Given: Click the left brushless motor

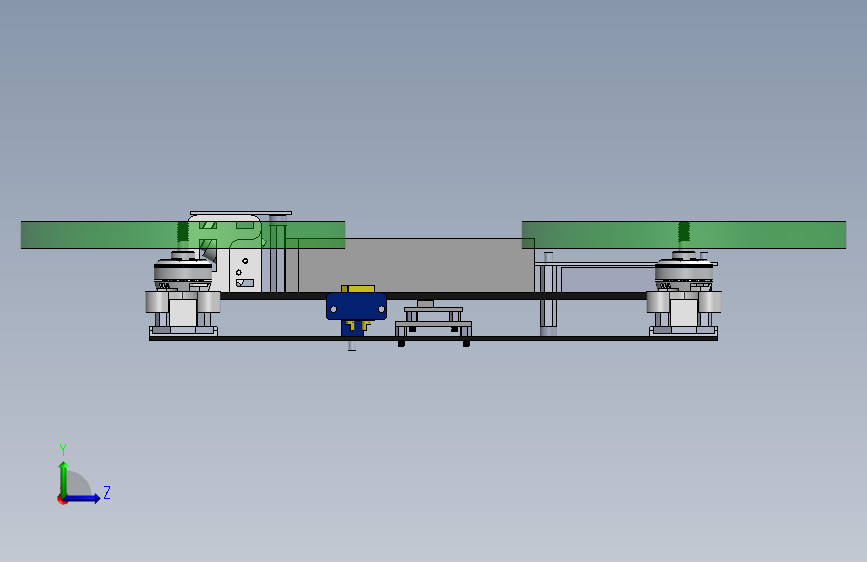Looking at the screenshot, I should [183, 271].
